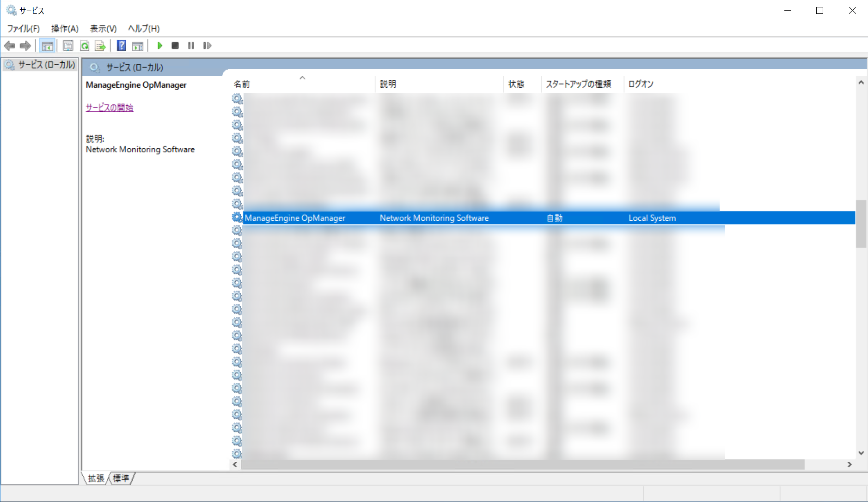Screen dimensions: 868x502
Task: Open the ヘルプ(H) menu
Action: tap(144, 29)
